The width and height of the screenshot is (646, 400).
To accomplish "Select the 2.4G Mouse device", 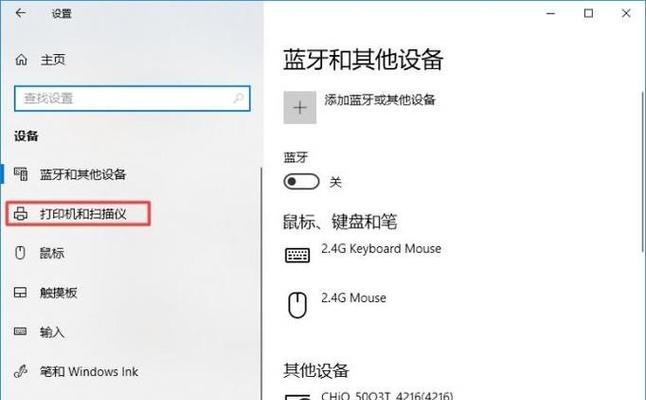I will pyautogui.click(x=353, y=298).
